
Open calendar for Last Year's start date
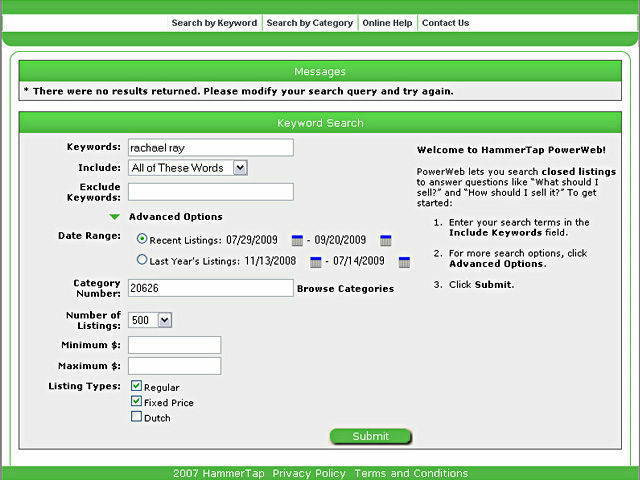coord(316,262)
